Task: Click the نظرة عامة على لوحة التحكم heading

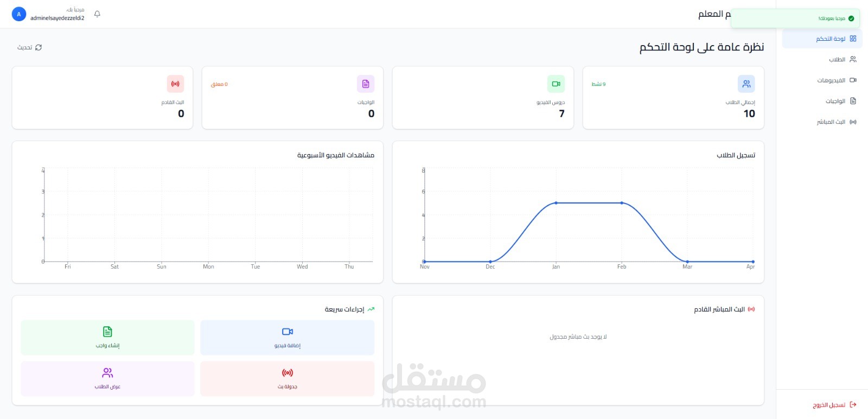Action: click(x=701, y=47)
